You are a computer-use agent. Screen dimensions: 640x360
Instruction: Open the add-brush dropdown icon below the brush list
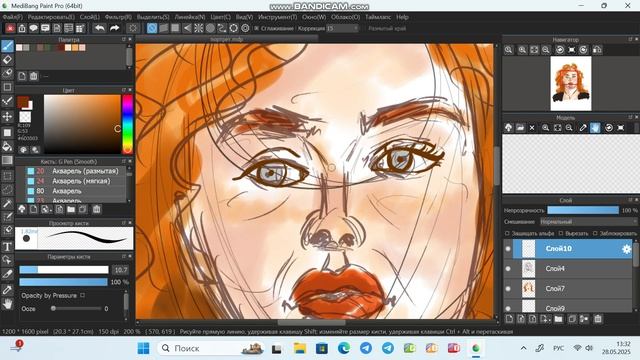47,209
